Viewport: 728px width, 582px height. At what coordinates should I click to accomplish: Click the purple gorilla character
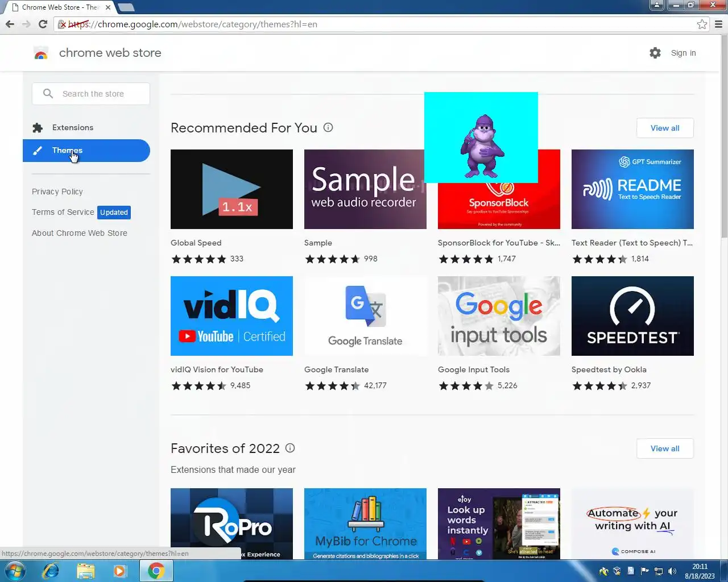[x=482, y=145]
